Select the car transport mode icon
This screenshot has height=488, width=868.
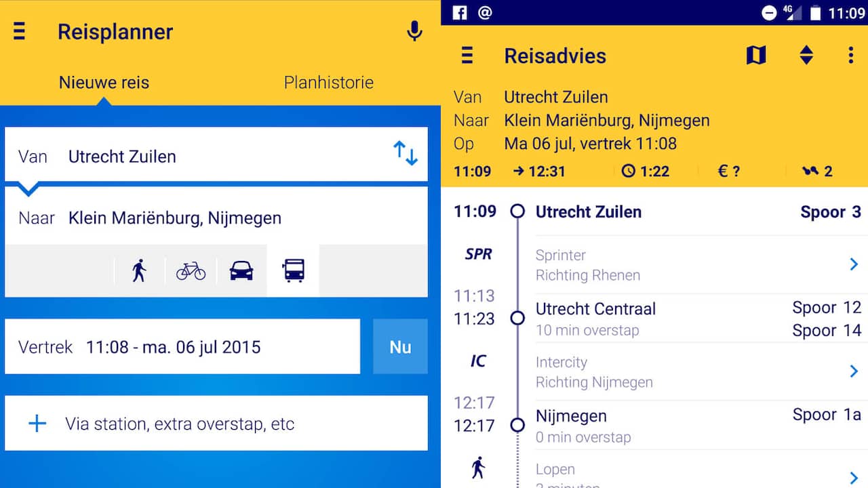click(241, 270)
